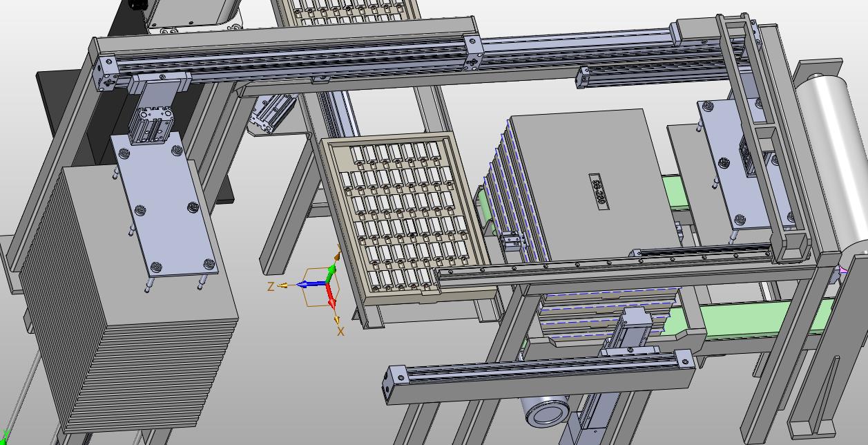Select the round motor cylinder at the bottom center
The width and height of the screenshot is (868, 445).
(546, 410)
